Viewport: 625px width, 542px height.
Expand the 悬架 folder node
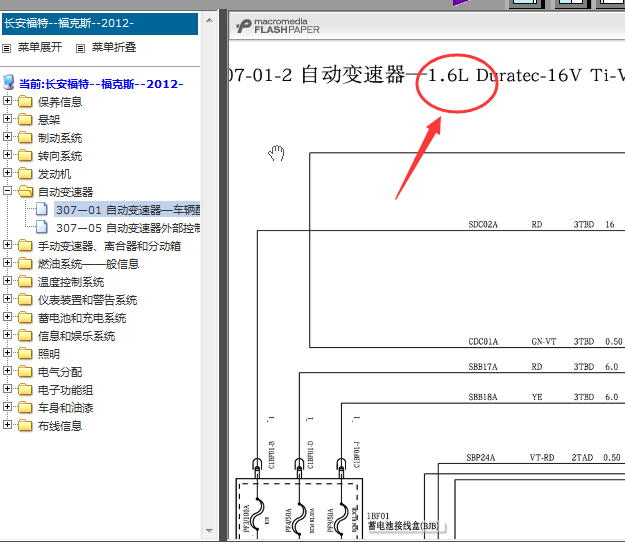pyautogui.click(x=7, y=118)
